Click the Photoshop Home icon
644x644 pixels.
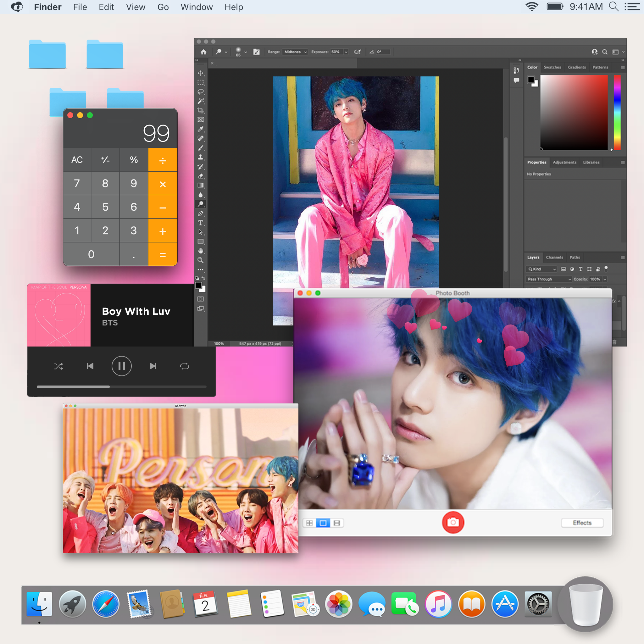(203, 52)
